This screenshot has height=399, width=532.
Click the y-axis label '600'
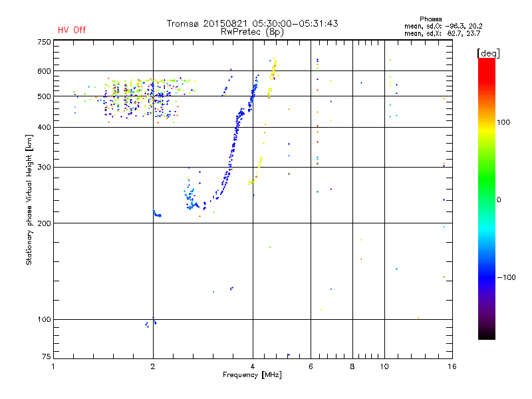pos(44,71)
